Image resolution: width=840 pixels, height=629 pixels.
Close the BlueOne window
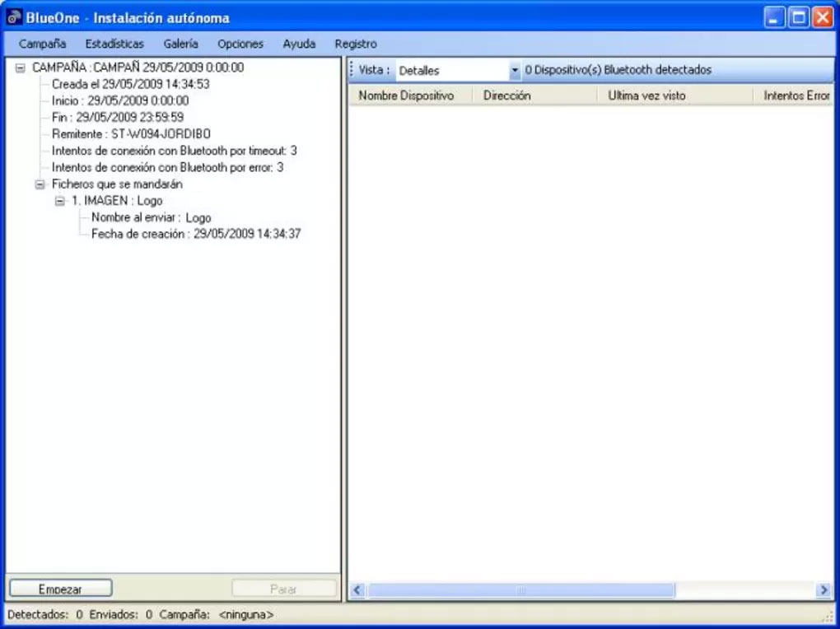823,17
